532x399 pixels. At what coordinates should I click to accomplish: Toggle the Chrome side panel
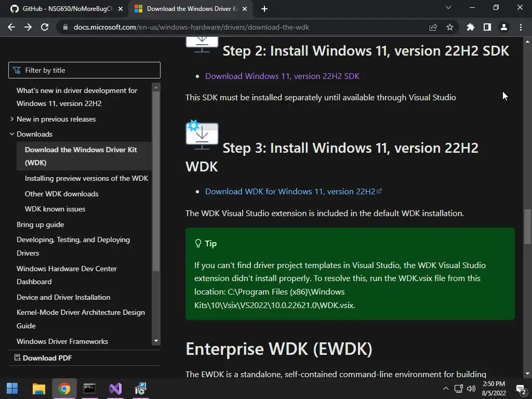pos(487,27)
